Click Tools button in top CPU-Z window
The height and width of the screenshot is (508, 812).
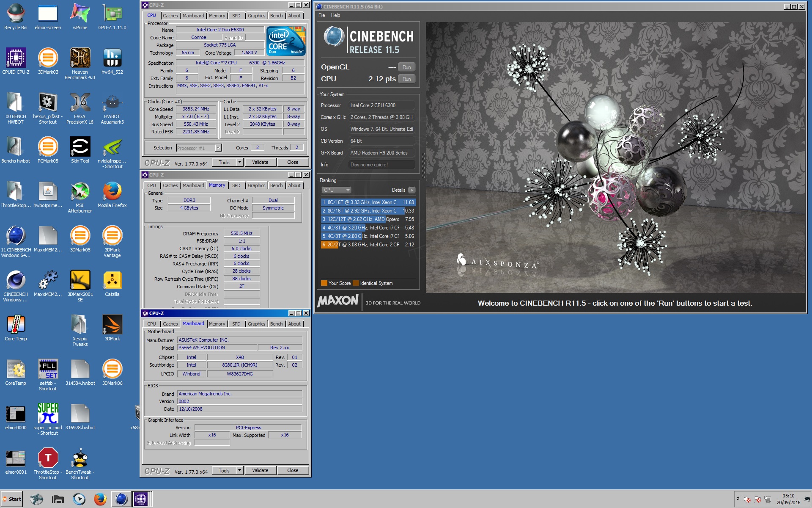pos(224,162)
